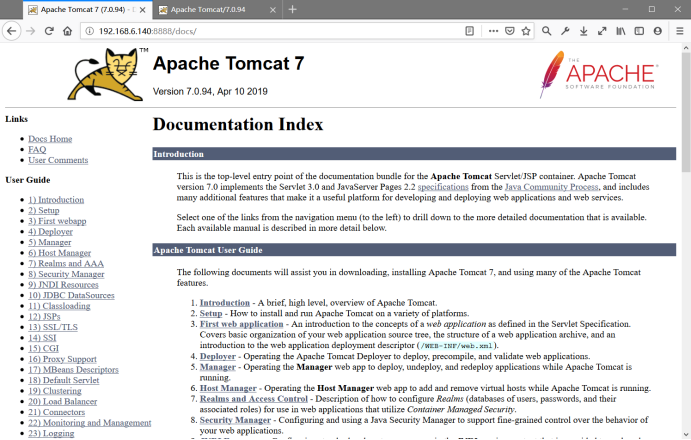The height and width of the screenshot is (440, 691).
Task: Open sidebar link 11) Classloading
Action: click(59, 306)
